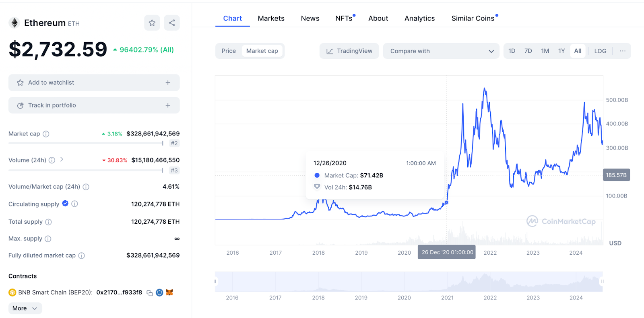The width and height of the screenshot is (644, 318).
Task: Open the Chart tab
Action: (233, 19)
